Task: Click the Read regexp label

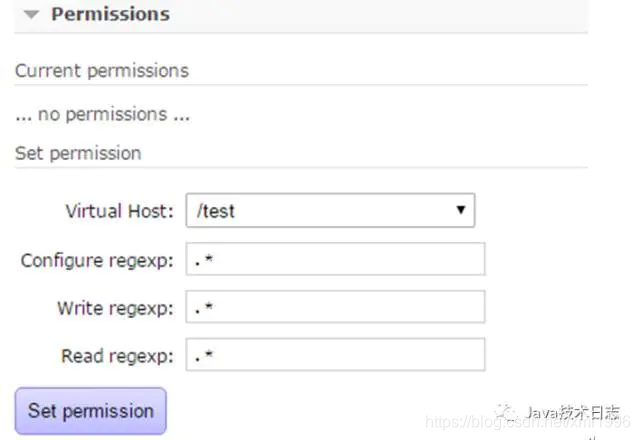Action: [x=117, y=356]
